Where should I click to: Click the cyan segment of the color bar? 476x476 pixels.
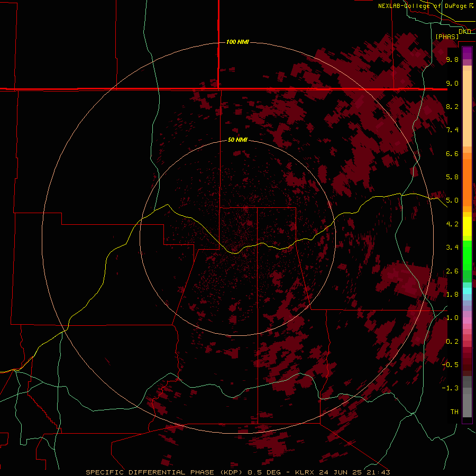click(x=467, y=291)
